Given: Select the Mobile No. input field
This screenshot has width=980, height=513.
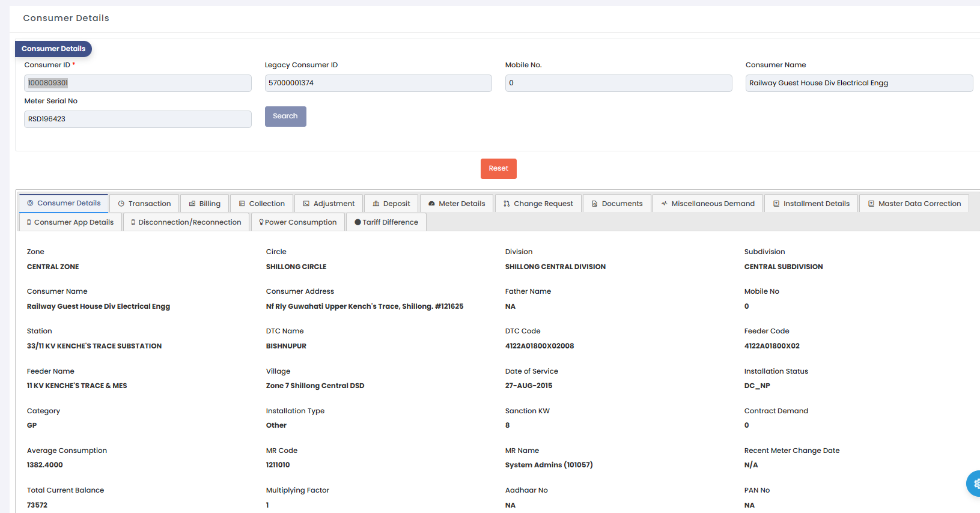Looking at the screenshot, I should [x=619, y=83].
